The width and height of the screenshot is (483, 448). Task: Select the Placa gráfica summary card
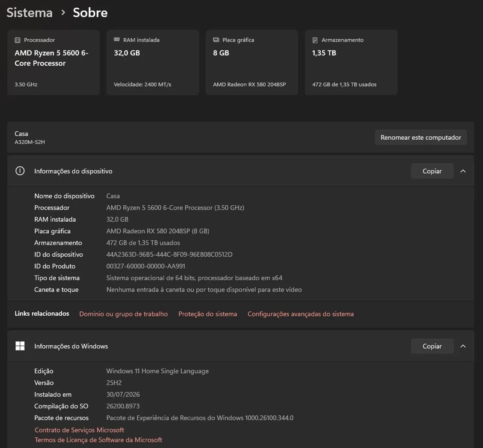coord(252,62)
